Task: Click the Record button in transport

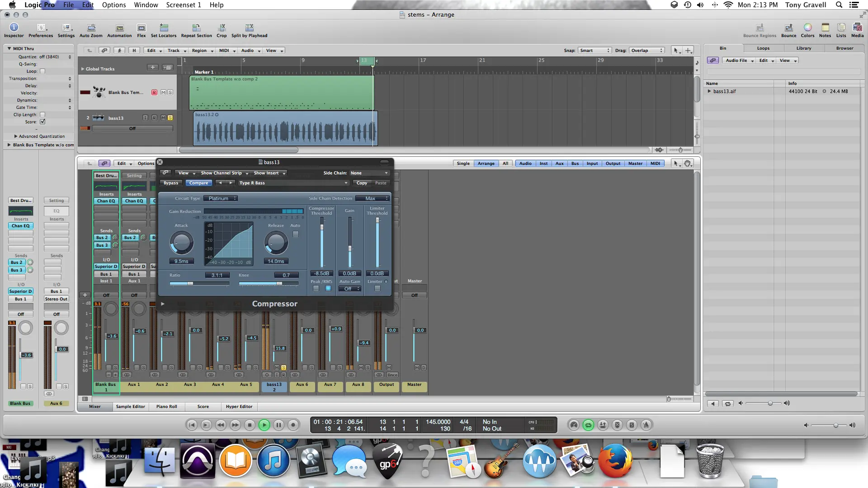Action: [x=293, y=425]
